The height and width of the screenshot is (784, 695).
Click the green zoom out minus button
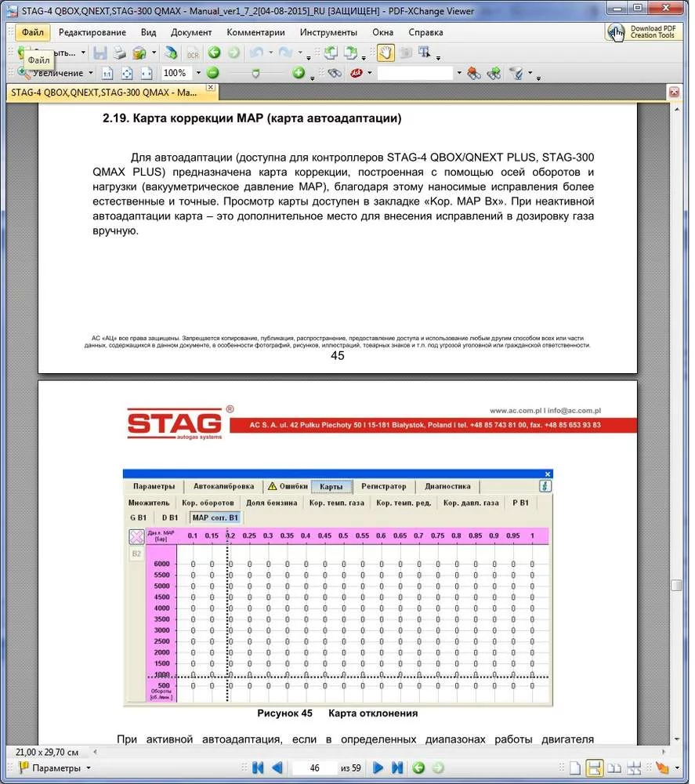point(213,73)
